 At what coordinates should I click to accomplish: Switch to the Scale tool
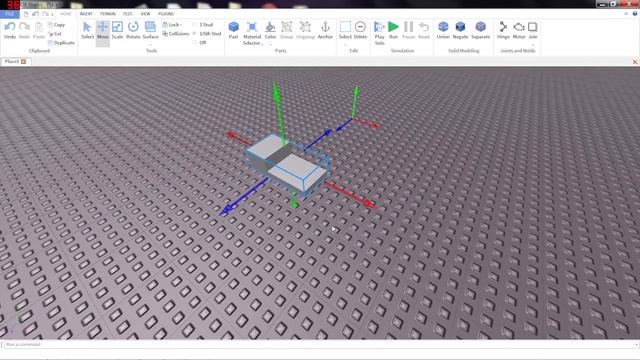click(118, 31)
